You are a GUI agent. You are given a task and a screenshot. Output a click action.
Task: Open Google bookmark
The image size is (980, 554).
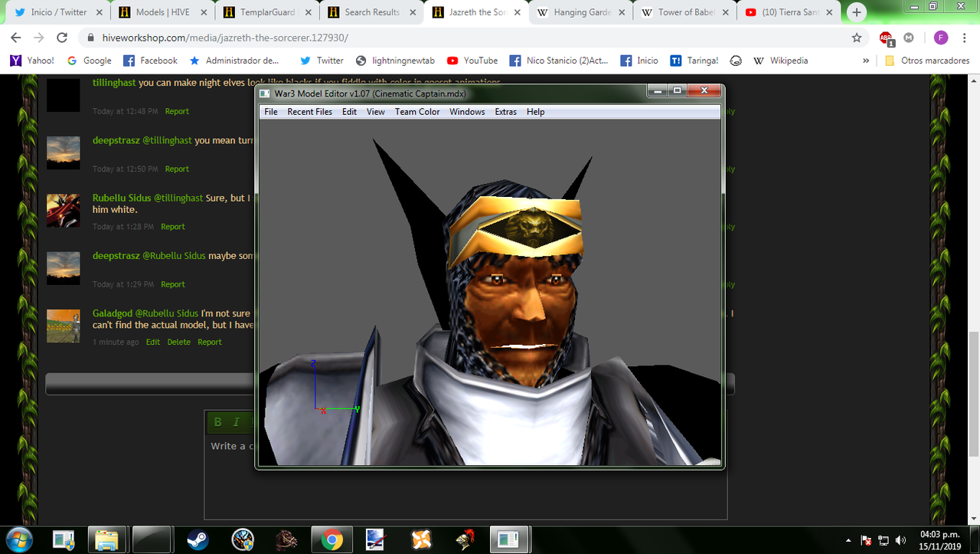89,61
